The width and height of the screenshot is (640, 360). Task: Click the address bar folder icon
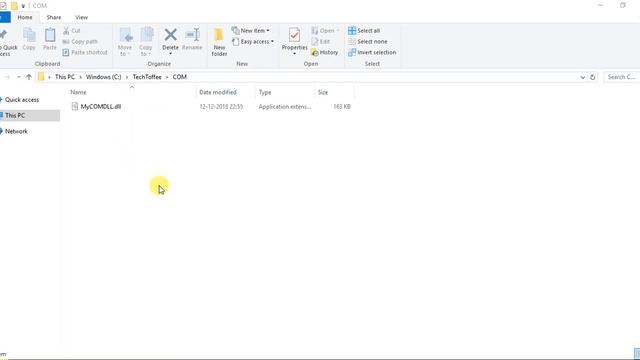coord(41,77)
